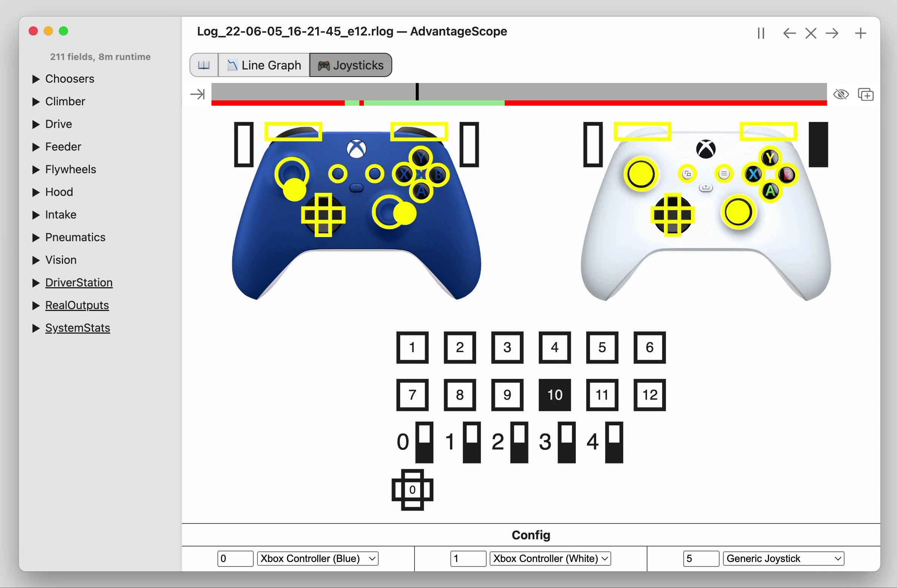Screen dimensions: 897x588
Task: Click button 10 in joystick grid
Action: [x=555, y=394]
